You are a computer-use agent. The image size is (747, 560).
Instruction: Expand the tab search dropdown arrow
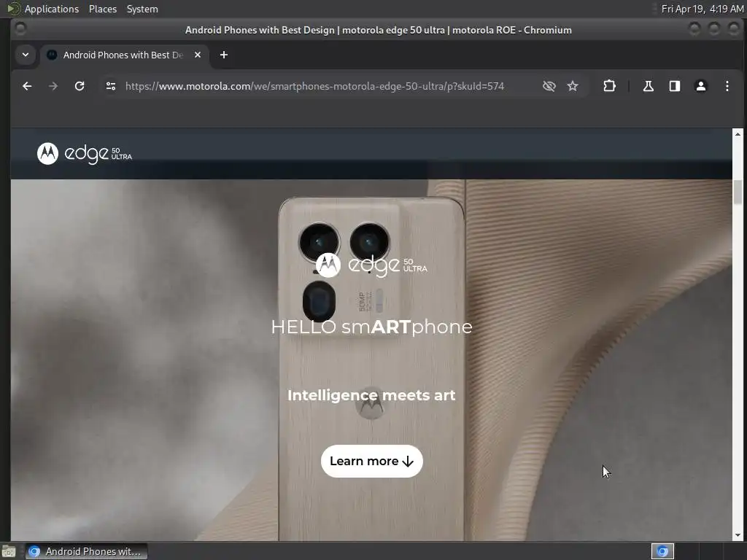(x=26, y=55)
